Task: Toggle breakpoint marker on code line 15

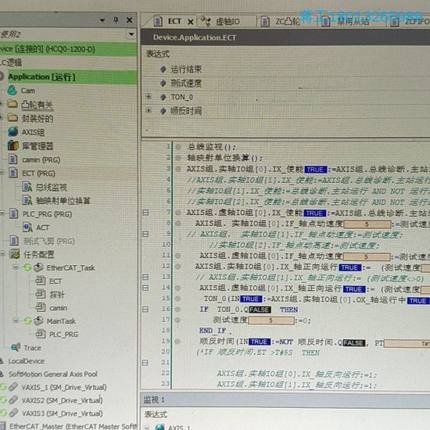Action: (178, 299)
